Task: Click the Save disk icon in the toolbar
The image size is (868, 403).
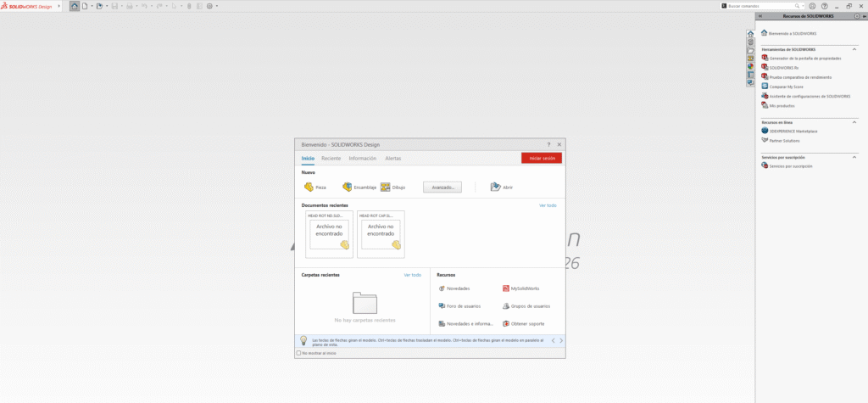Action: click(x=114, y=6)
